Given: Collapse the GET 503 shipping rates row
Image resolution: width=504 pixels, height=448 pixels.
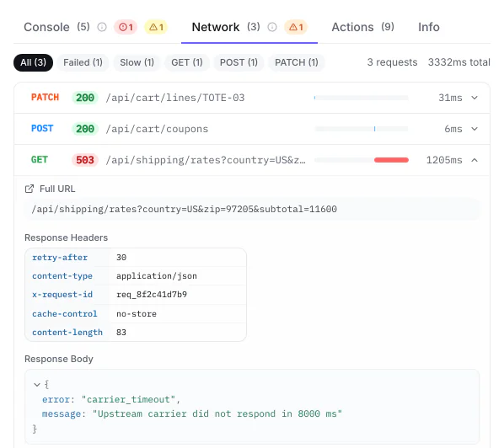Looking at the screenshot, I should [475, 160].
